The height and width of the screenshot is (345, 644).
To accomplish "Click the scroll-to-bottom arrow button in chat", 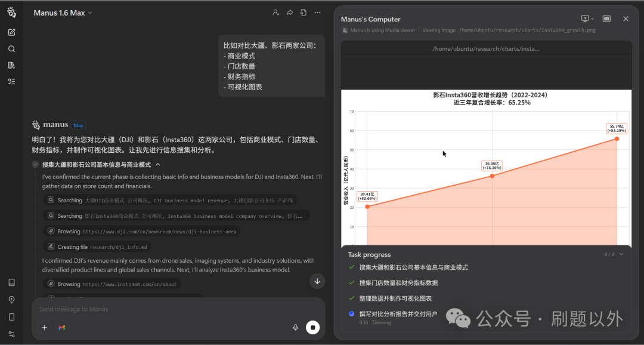I will 317,281.
